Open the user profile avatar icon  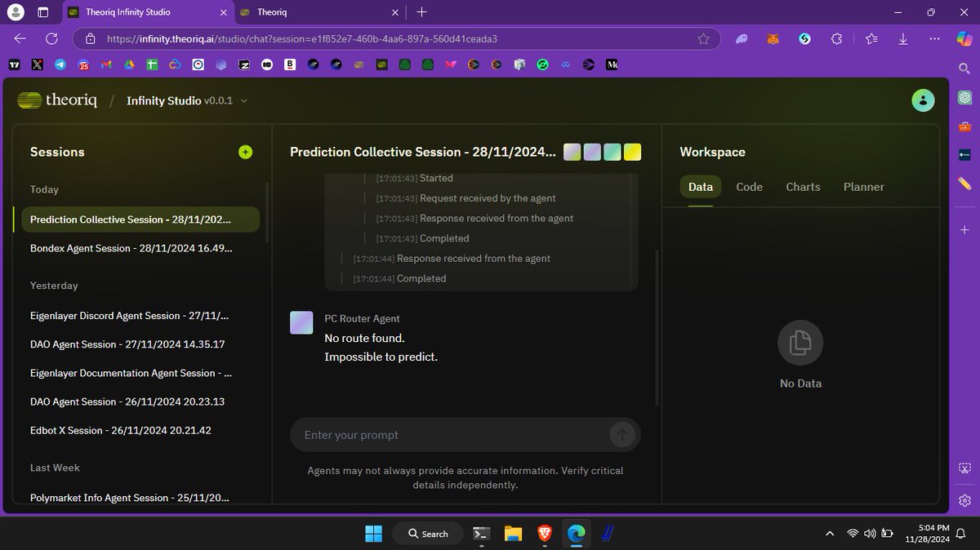coord(923,100)
